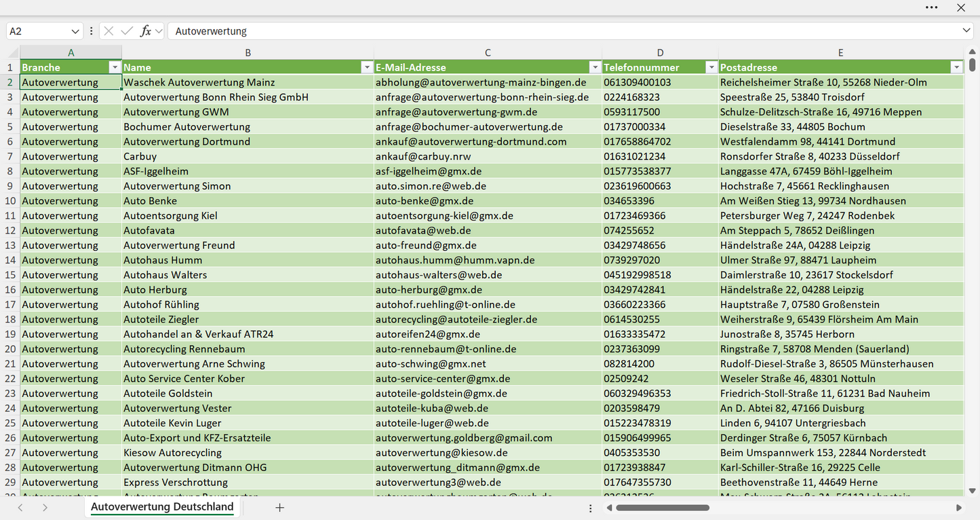Click email autoreifen24@gmx.de
This screenshot has height=520, width=980.
(488, 334)
